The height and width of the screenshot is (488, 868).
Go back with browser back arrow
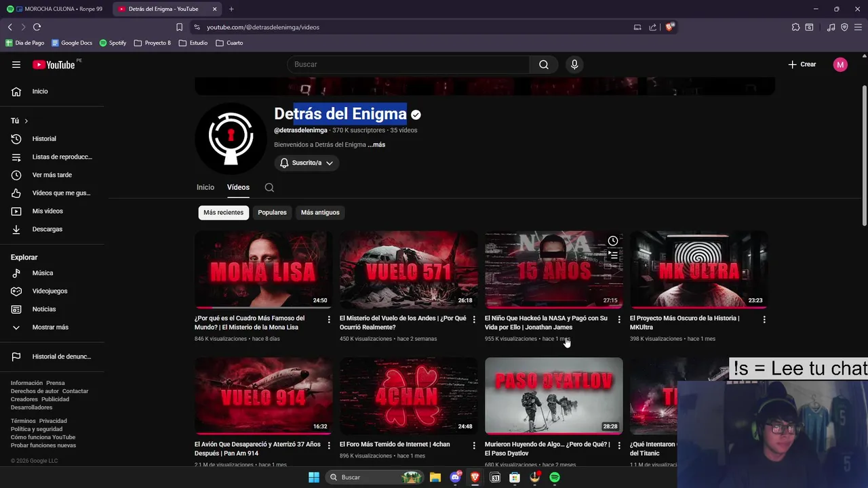(9, 27)
